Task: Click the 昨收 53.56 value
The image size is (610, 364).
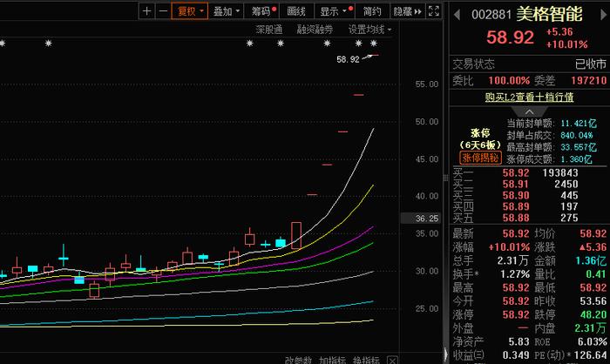Action: [x=593, y=301]
